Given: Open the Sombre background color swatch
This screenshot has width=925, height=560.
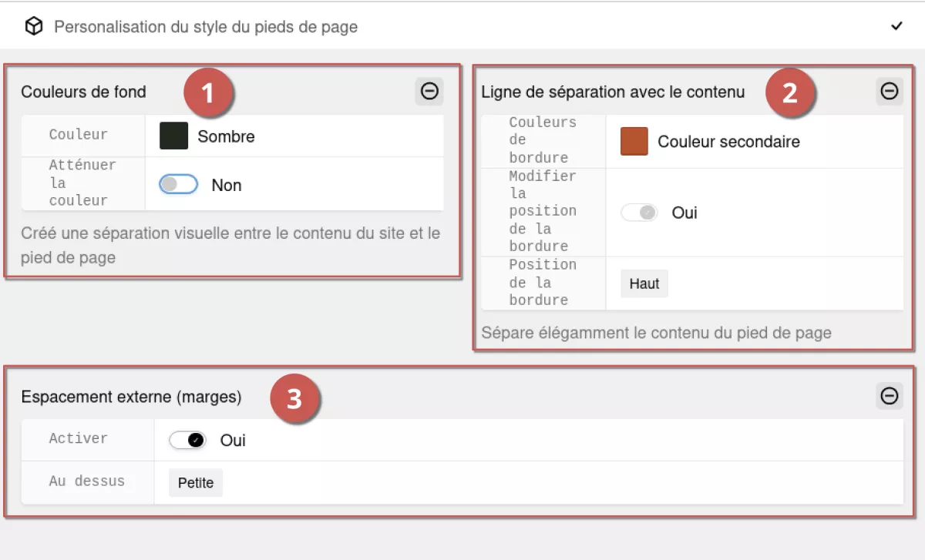Looking at the screenshot, I should point(174,136).
